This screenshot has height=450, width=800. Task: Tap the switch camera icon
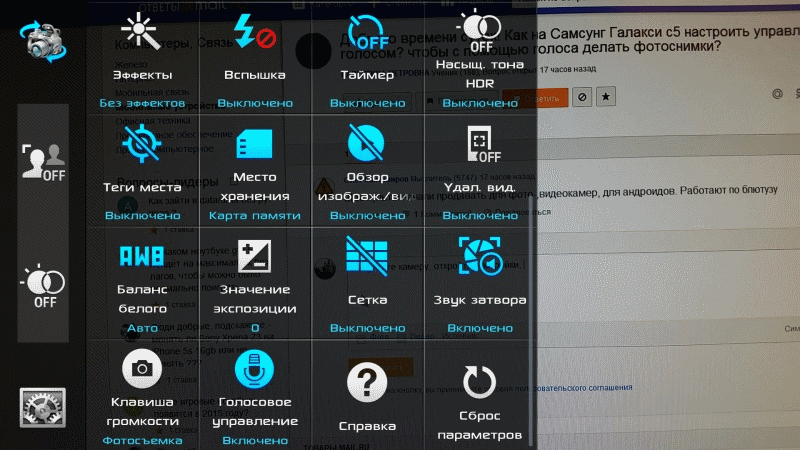coord(43,42)
